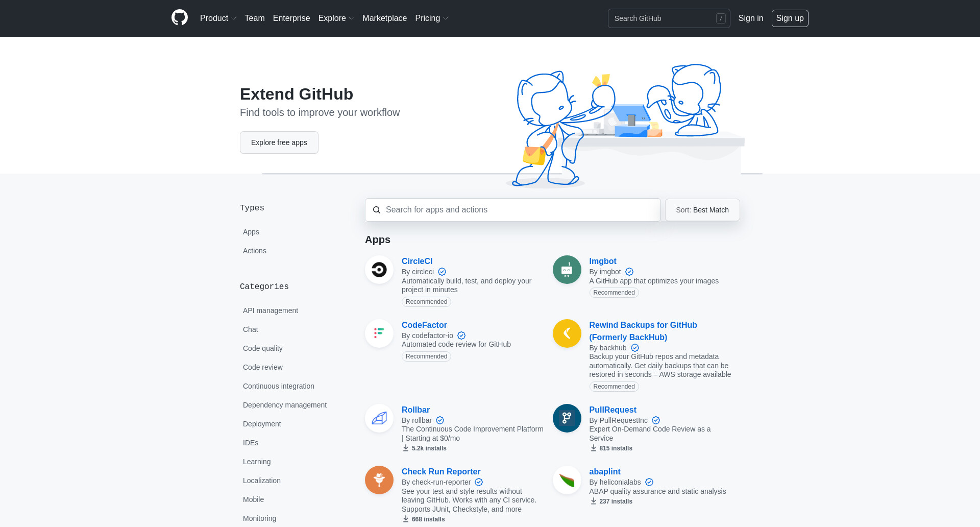
Task: Click the Sign in link
Action: [751, 18]
